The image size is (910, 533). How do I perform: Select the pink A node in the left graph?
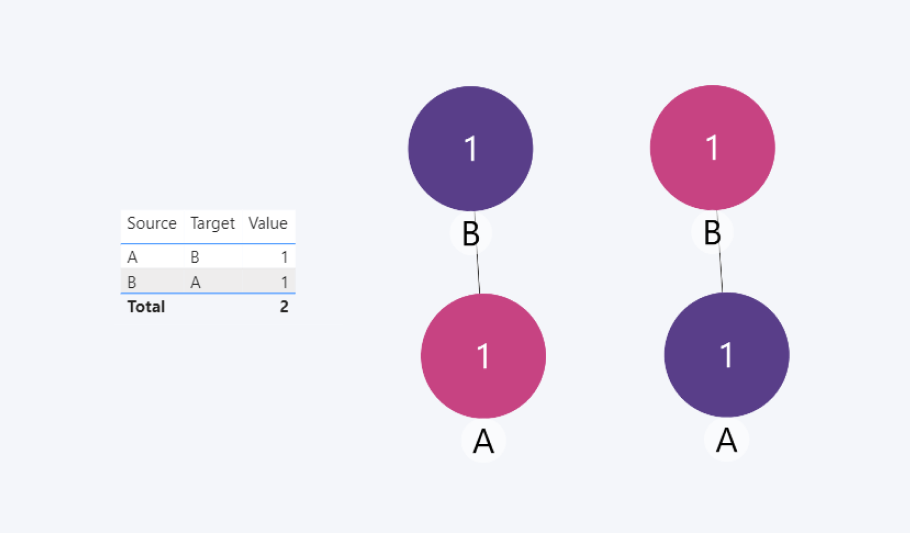point(483,355)
